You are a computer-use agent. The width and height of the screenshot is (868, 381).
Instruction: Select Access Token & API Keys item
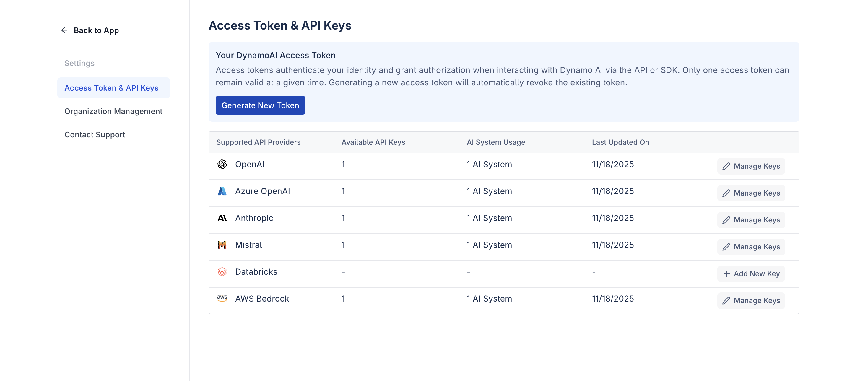tap(112, 88)
